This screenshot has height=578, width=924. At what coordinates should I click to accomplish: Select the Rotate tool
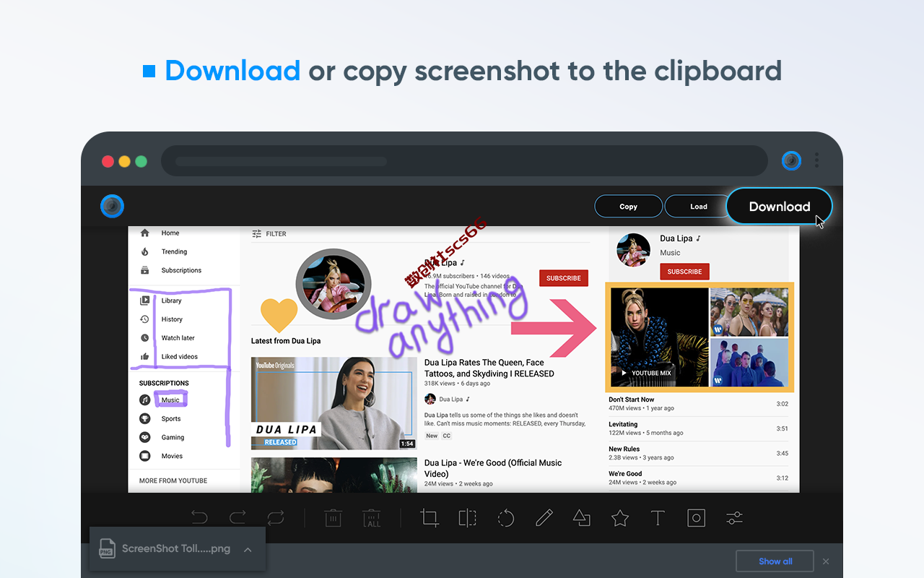click(506, 518)
